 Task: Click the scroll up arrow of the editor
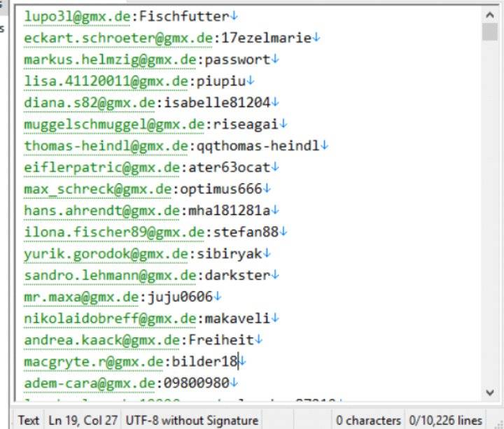tap(490, 15)
